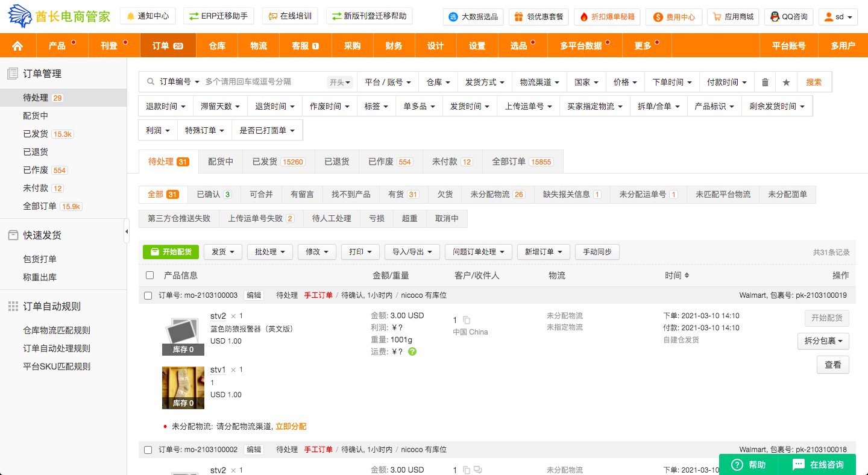Click the 立即分配 link
Image resolution: width=868 pixels, height=475 pixels.
click(x=291, y=426)
